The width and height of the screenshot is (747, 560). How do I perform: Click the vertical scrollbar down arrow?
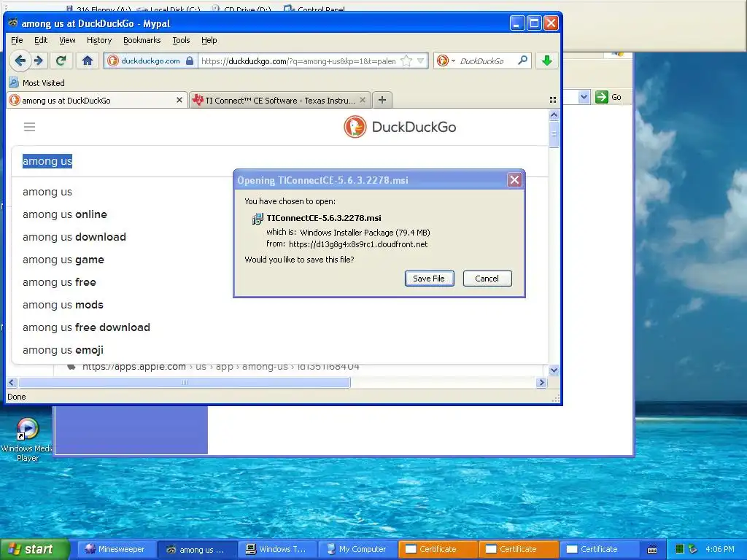pos(554,370)
